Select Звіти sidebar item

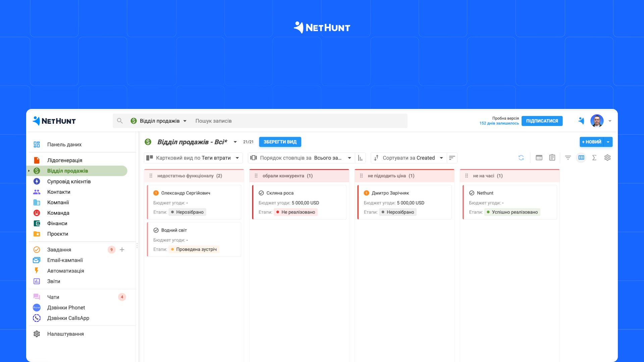point(54,281)
